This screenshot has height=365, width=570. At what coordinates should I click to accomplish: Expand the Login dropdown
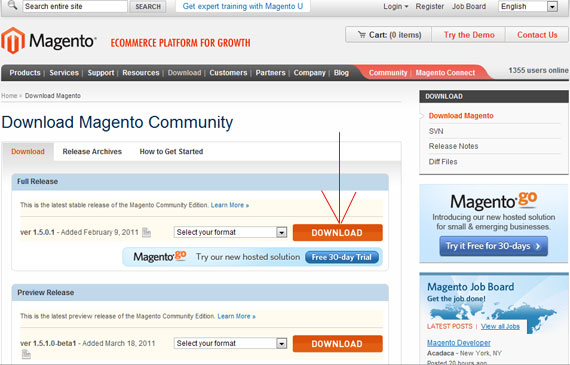pos(396,7)
